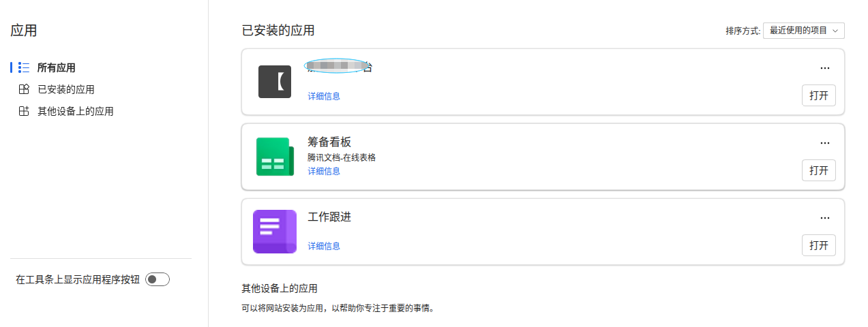Click the 排序方式 label text
This screenshot has height=327, width=868.
[x=743, y=31]
